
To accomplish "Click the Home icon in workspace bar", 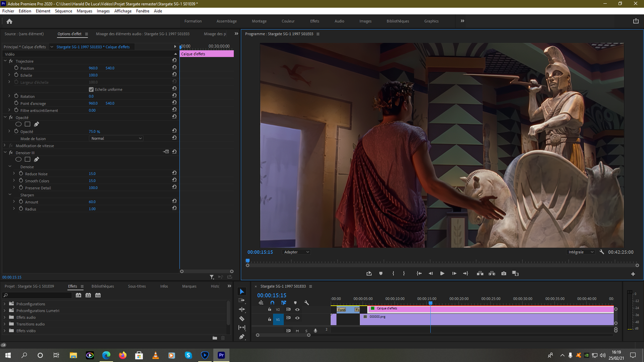I will (x=9, y=21).
